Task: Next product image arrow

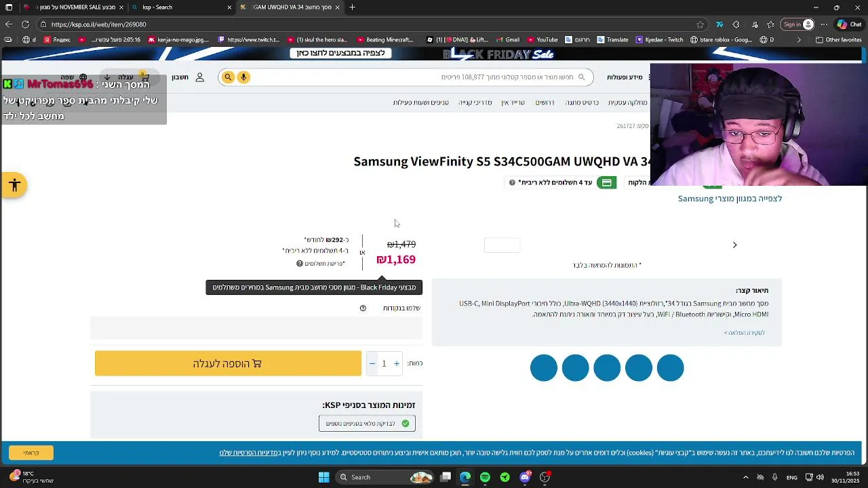Action: [734, 245]
